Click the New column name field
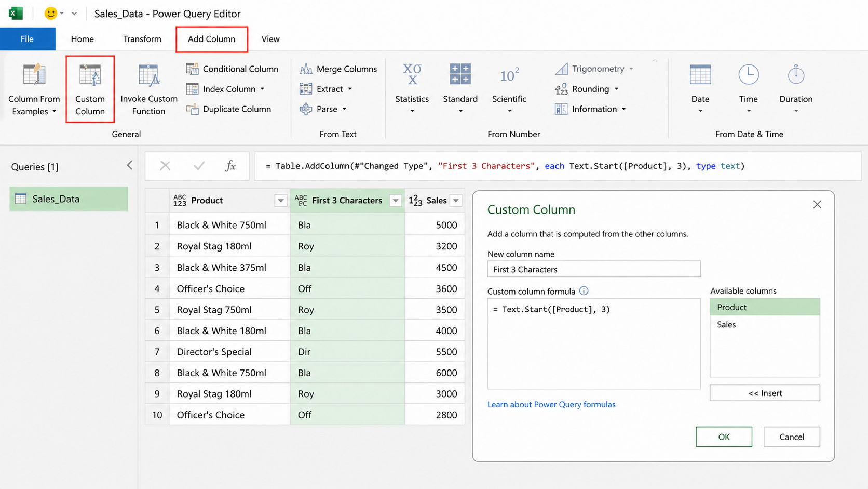Image resolution: width=868 pixels, height=489 pixels. [x=594, y=269]
